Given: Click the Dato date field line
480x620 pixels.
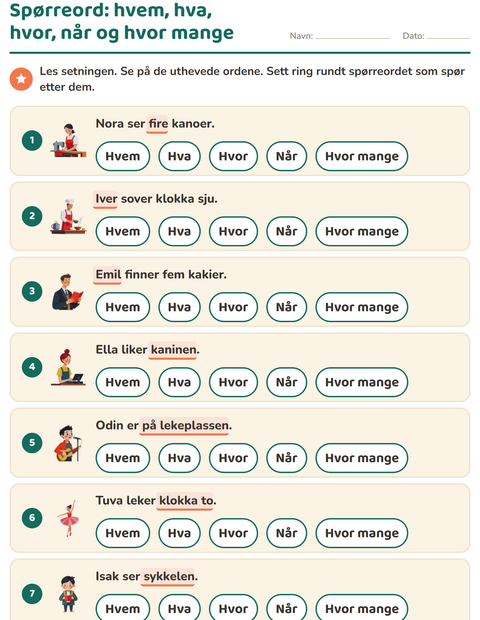Looking at the screenshot, I should point(448,36).
